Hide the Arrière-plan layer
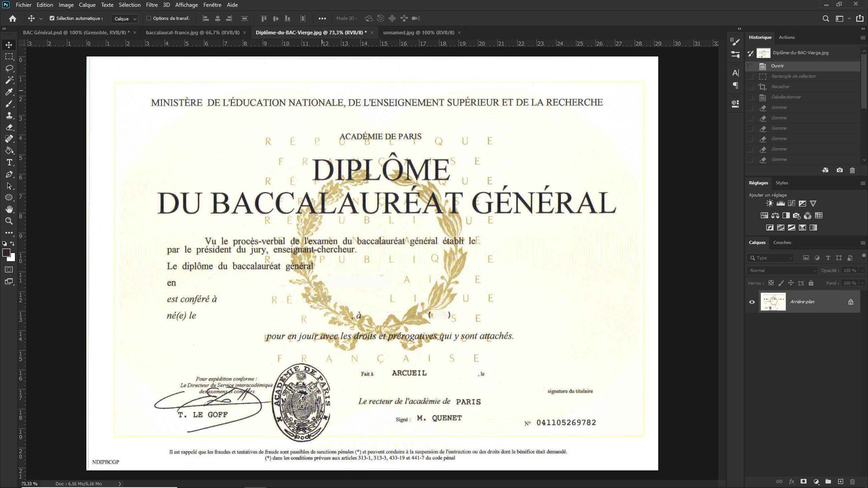The height and width of the screenshot is (488, 868). (752, 302)
